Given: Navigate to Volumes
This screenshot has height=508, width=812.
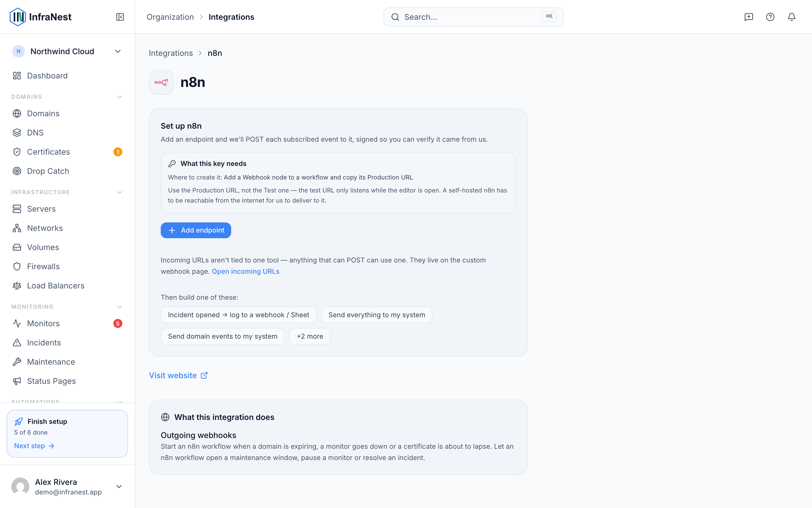Looking at the screenshot, I should coord(67,247).
